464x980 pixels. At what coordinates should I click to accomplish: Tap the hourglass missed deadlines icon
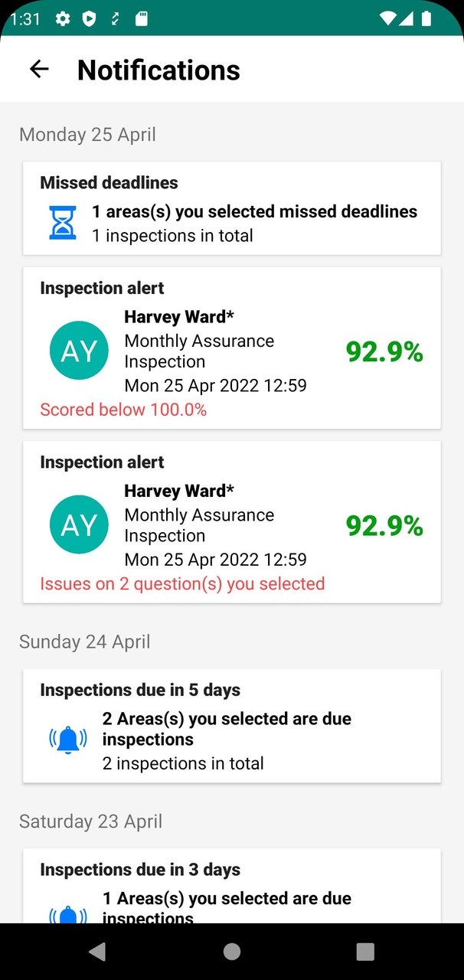(x=63, y=223)
